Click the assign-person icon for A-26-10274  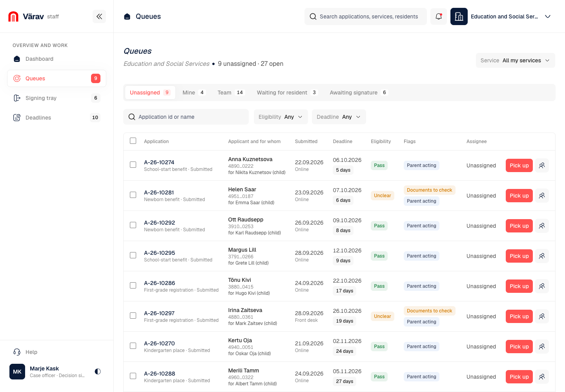point(542,165)
